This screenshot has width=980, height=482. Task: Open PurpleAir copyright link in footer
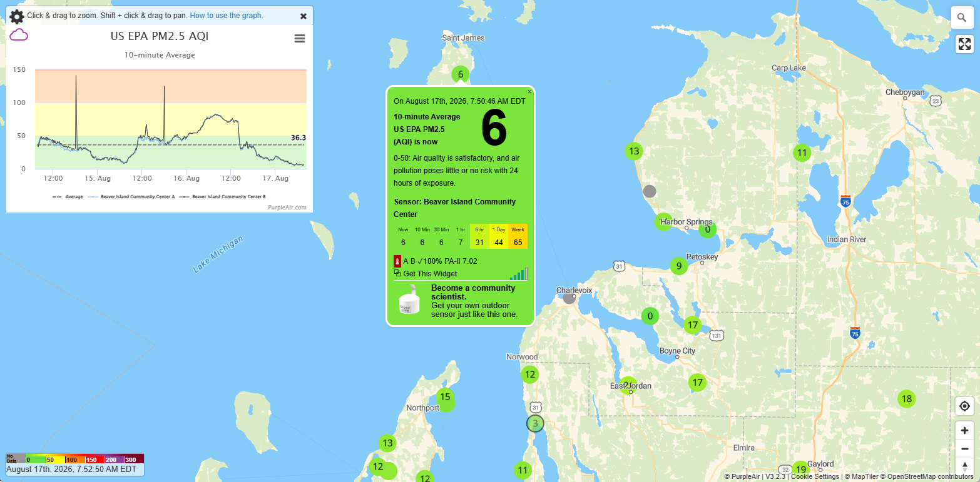(742, 476)
